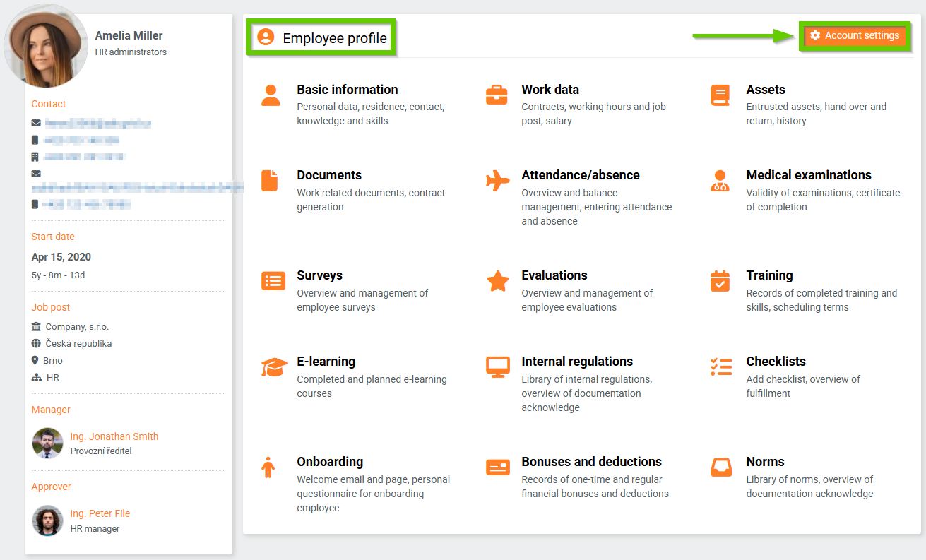The height and width of the screenshot is (560, 926).
Task: Open manager Ing. Jonathan Smith's profile
Action: [x=114, y=436]
